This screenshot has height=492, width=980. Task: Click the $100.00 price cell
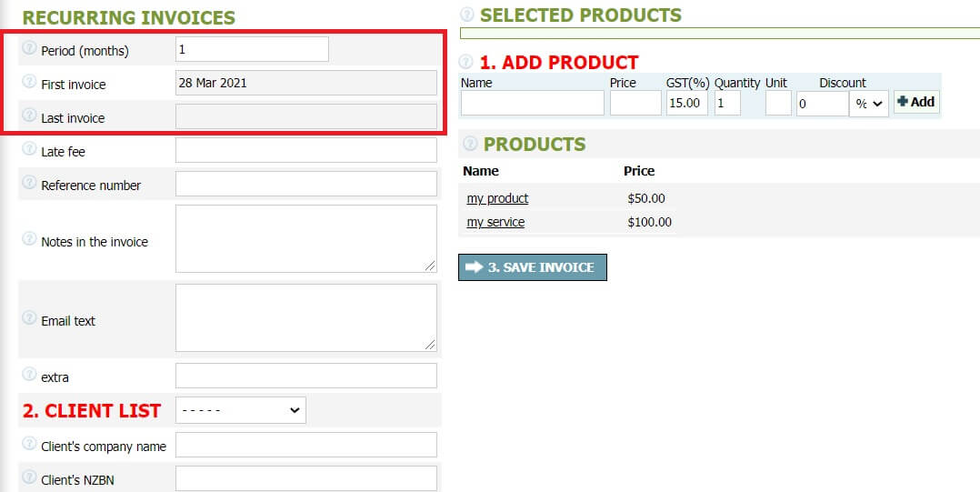[x=649, y=223]
